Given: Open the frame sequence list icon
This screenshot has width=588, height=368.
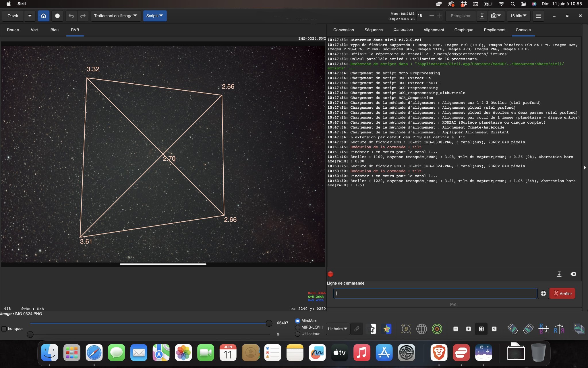Looking at the screenshot, I should (579, 329).
